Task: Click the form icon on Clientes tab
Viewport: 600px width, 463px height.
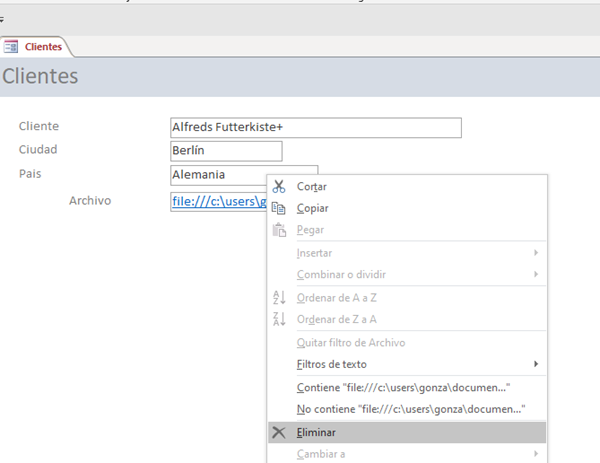Action: [11, 46]
